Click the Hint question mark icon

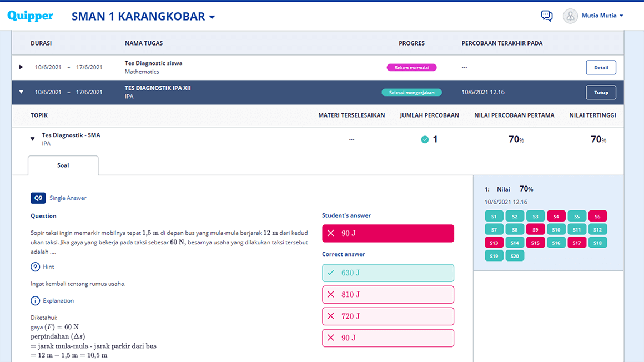tap(36, 267)
